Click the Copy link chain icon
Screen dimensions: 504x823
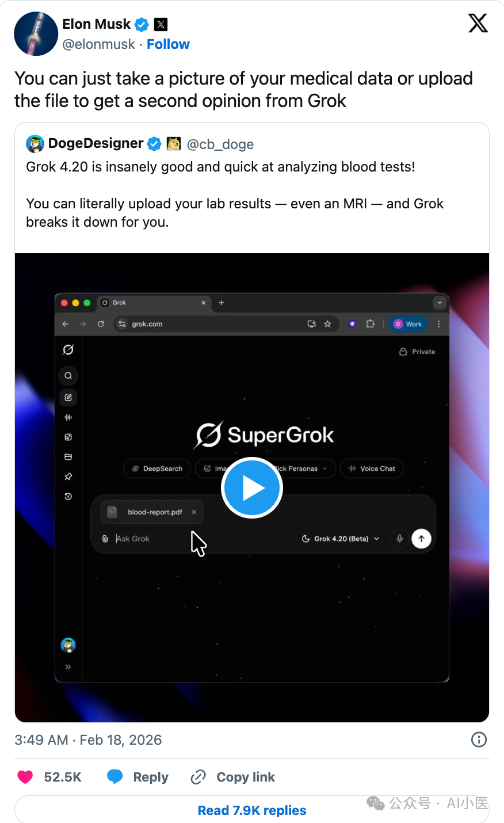point(198,777)
